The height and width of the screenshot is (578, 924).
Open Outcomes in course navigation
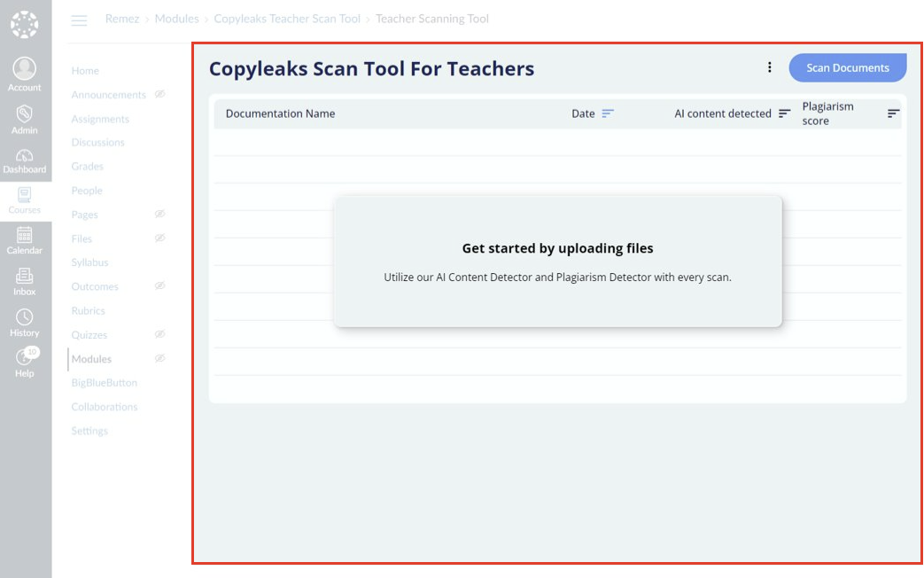tap(95, 286)
